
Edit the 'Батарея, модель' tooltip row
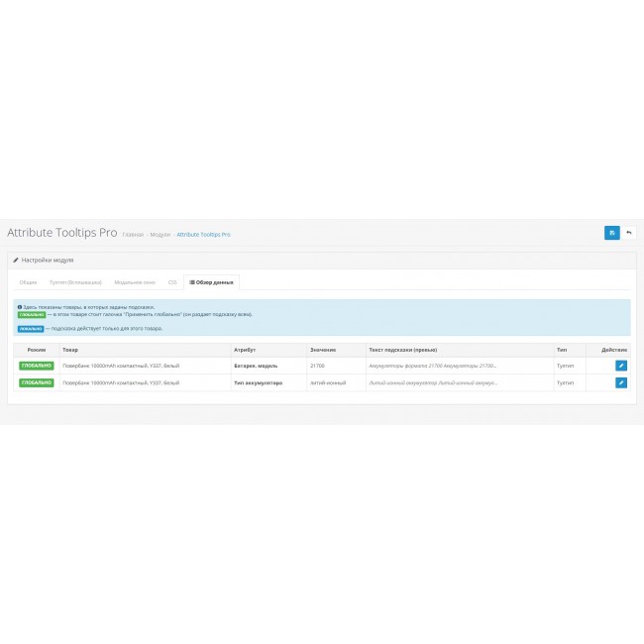click(621, 366)
